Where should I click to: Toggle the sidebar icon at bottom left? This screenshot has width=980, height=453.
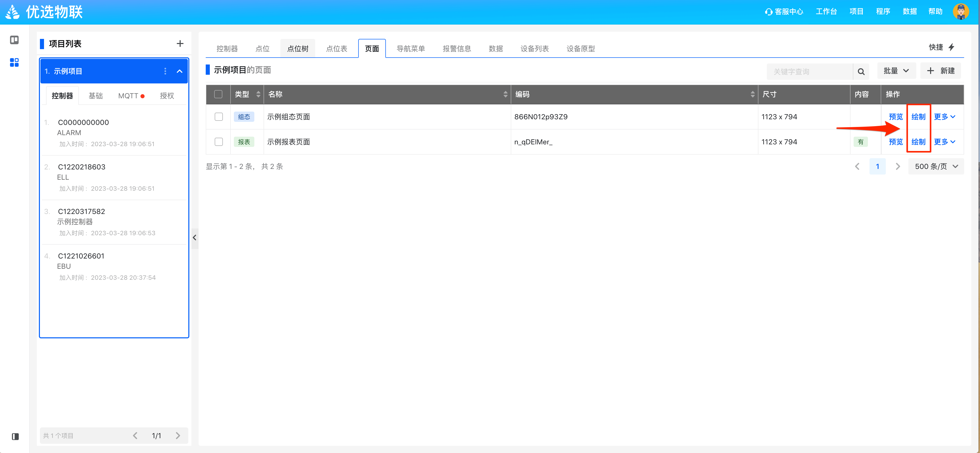tap(15, 437)
